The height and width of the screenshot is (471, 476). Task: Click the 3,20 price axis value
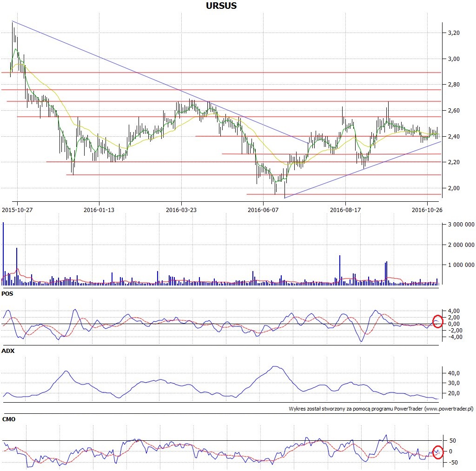[x=454, y=33]
